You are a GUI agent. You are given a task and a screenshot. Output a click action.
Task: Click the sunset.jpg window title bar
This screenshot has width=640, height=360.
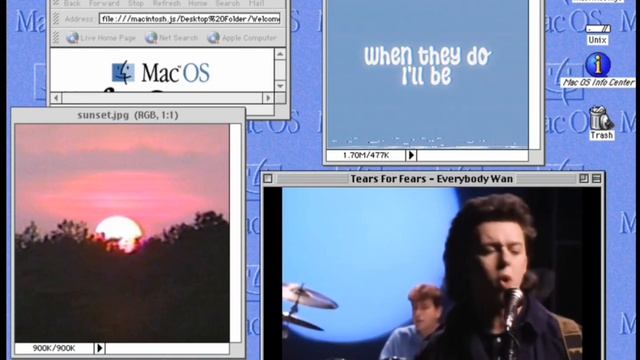click(x=128, y=115)
